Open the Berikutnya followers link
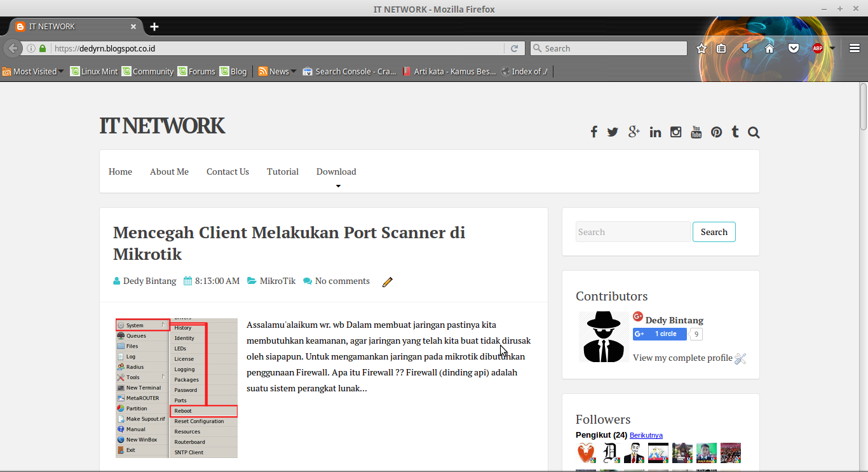The image size is (868, 472). tap(646, 435)
